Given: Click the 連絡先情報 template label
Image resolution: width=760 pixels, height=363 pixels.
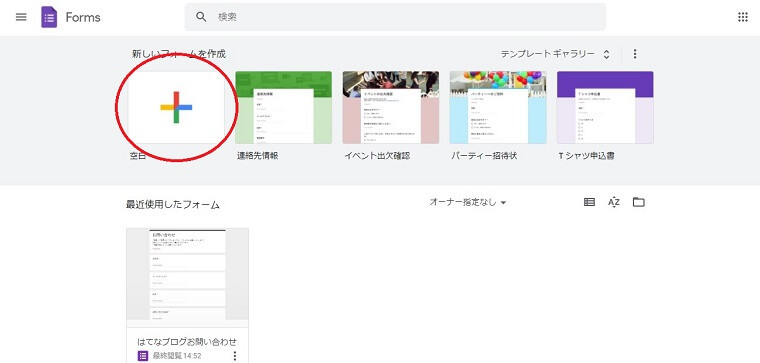Looking at the screenshot, I should (257, 156).
